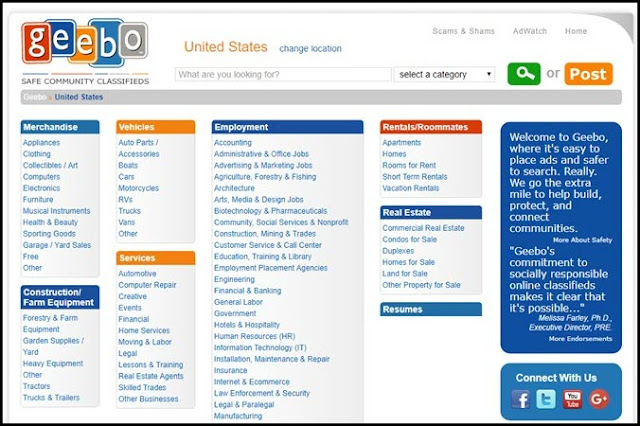The height and width of the screenshot is (426, 640).
Task: Open the Merchandise category header
Action: click(x=60, y=127)
